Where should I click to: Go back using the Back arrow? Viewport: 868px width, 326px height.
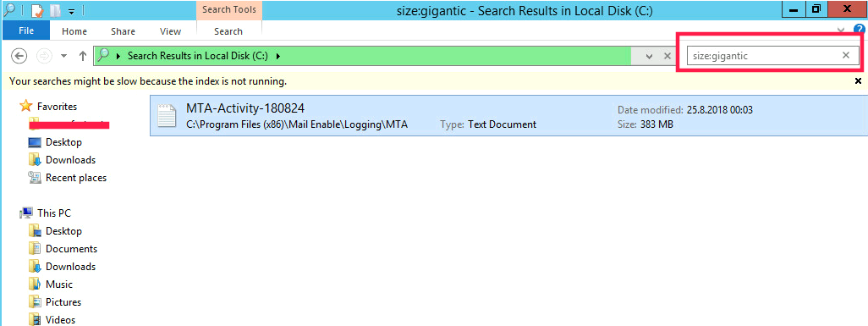[19, 55]
